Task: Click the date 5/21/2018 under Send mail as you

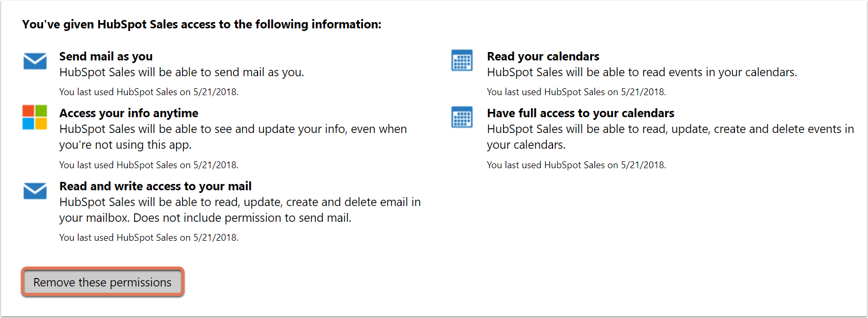Action: [148, 91]
